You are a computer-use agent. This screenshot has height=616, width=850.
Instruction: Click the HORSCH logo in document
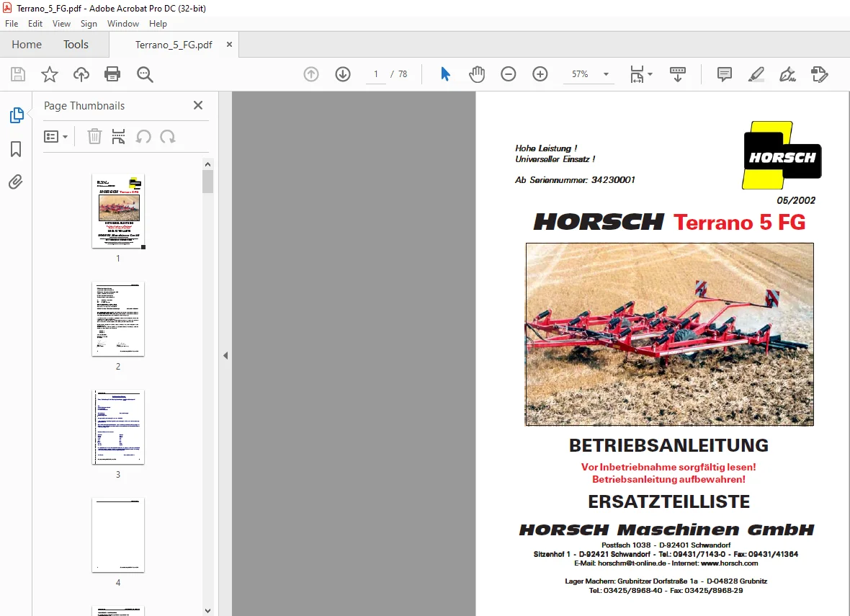[x=782, y=156]
